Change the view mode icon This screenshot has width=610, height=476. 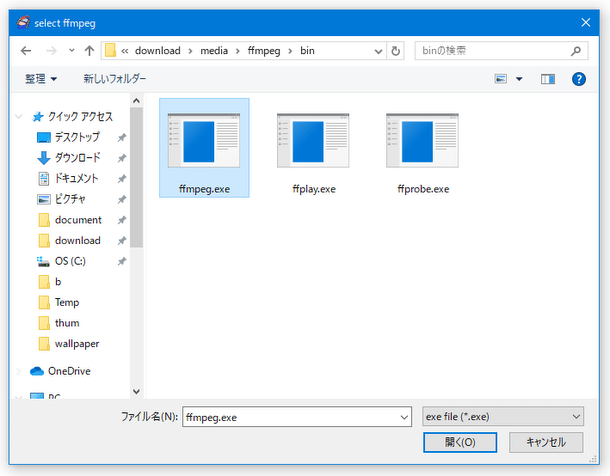pyautogui.click(x=501, y=79)
